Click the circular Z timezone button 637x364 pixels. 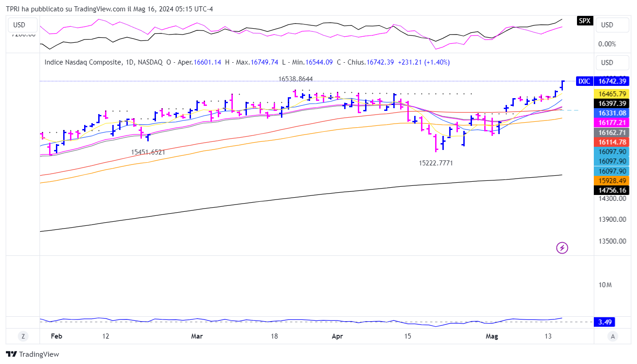(x=22, y=336)
